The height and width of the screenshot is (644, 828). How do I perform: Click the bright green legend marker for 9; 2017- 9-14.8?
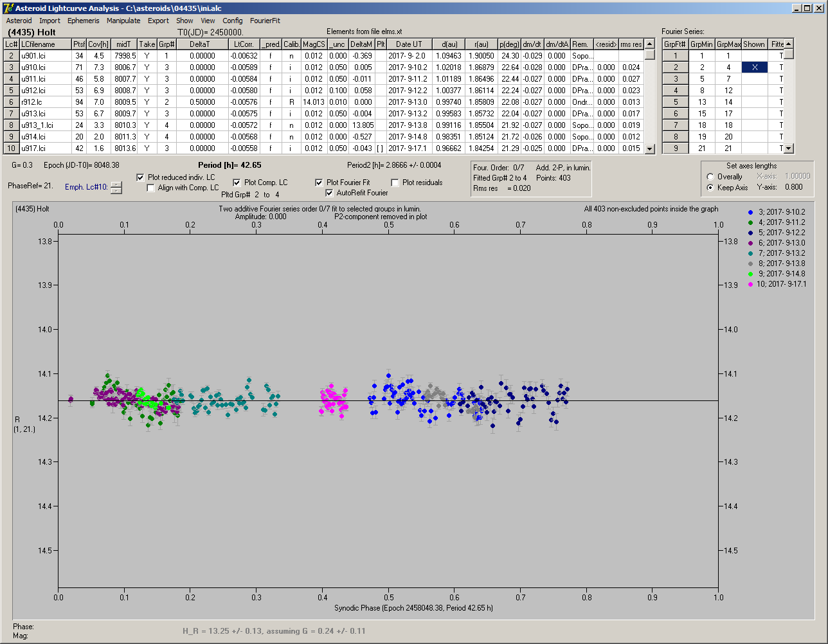(751, 274)
